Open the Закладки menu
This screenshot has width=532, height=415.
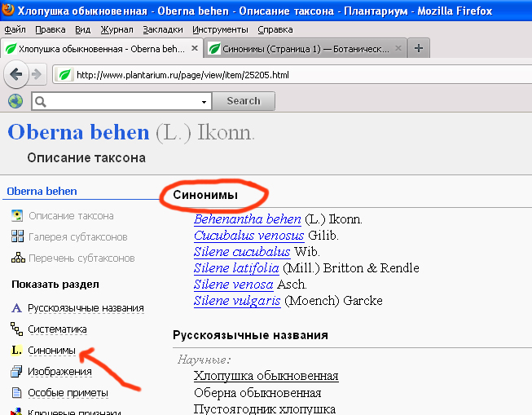(x=162, y=29)
